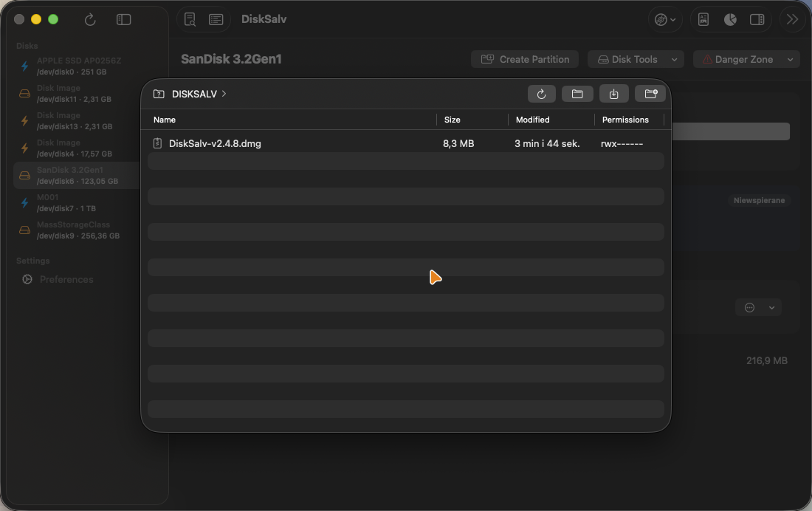Click the orange drive icon beside /dev/disk11
Screen dimensions: 812x511
pyautogui.click(x=24, y=94)
